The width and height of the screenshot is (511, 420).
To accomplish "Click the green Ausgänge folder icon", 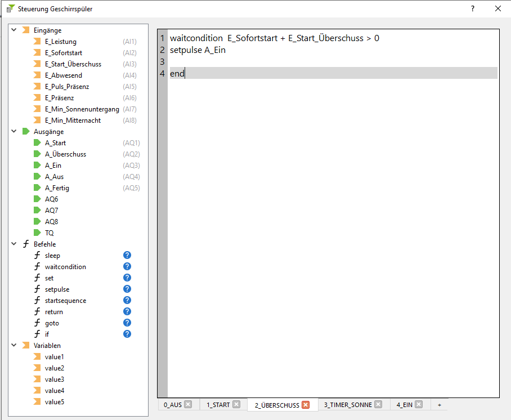I will click(26, 131).
